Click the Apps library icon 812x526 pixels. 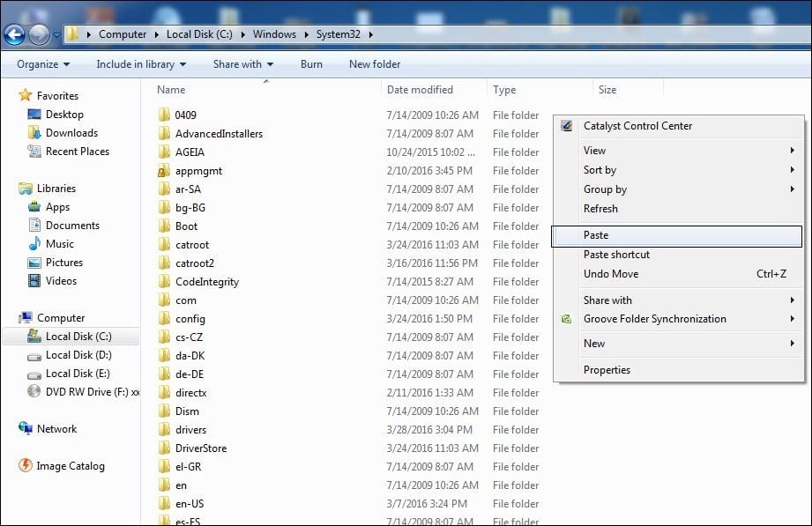[34, 207]
